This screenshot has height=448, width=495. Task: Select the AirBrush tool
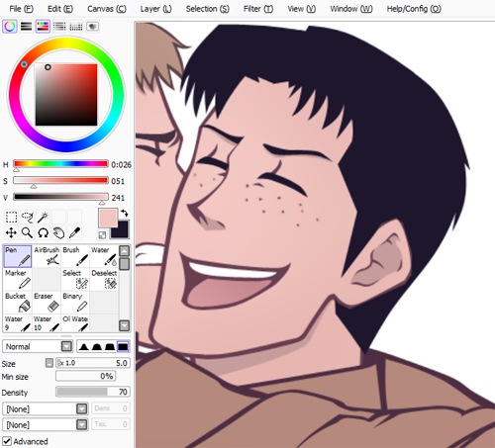(x=47, y=256)
